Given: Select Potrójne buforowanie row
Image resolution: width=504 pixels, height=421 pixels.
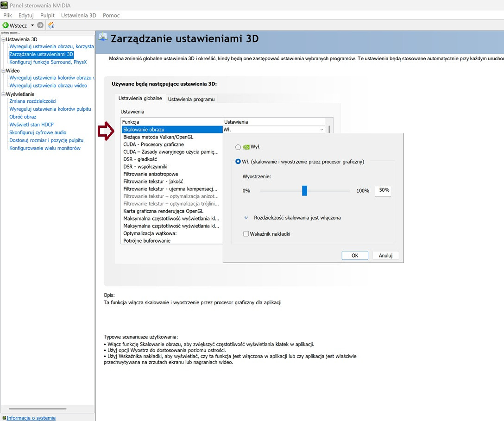Looking at the screenshot, I should 172,241.
